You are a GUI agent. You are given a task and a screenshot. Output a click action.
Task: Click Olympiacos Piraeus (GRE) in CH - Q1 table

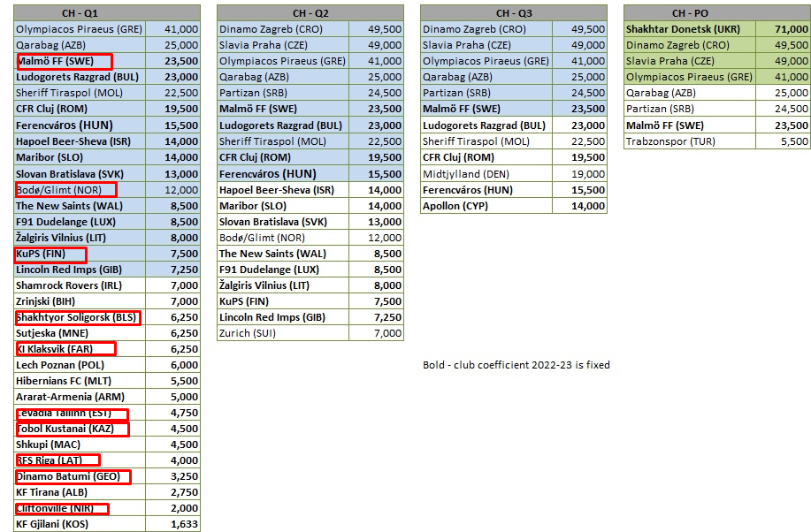pos(80,29)
